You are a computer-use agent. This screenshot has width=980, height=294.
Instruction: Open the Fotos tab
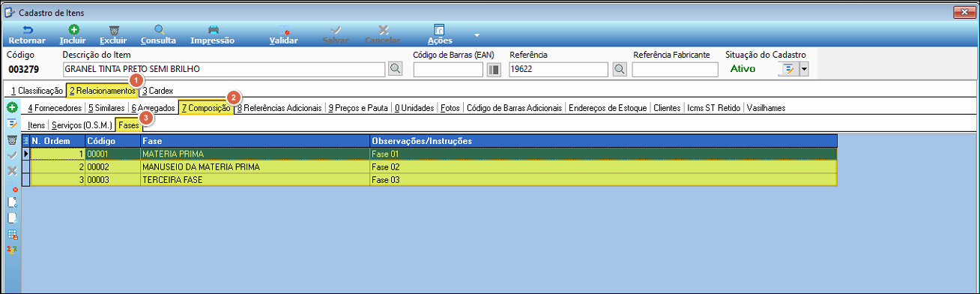(450, 108)
